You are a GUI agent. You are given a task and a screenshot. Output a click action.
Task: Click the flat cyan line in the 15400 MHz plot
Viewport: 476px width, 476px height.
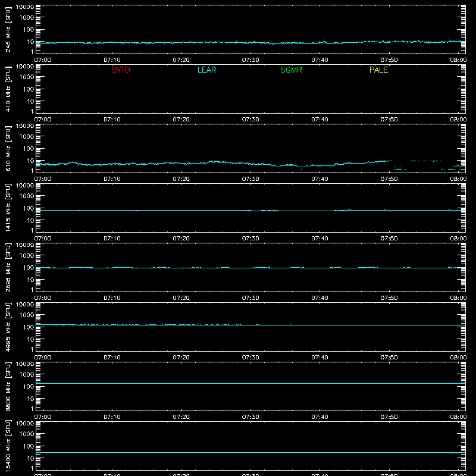click(250, 452)
